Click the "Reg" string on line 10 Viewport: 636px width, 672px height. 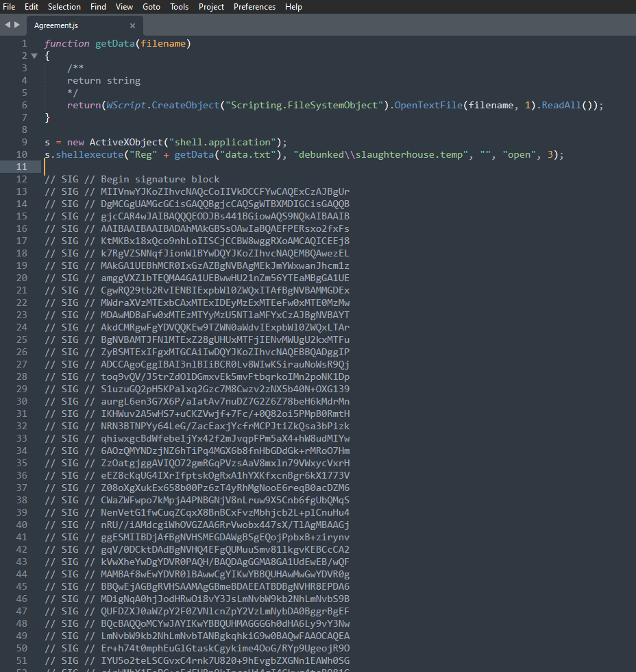[143, 154]
